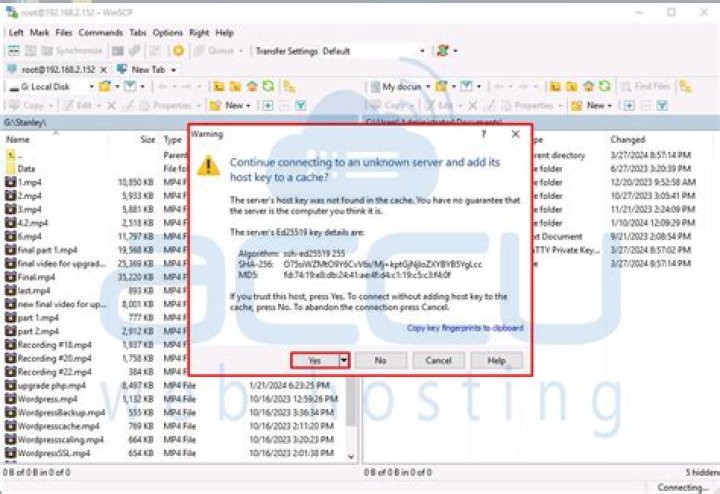Expand the right panel New dropdown

(x=610, y=106)
